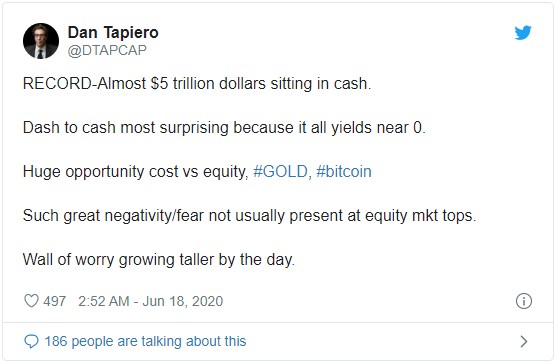Screen dimensions: 556x364
Task: Open the Dan Tapiero display name
Action: (x=113, y=33)
